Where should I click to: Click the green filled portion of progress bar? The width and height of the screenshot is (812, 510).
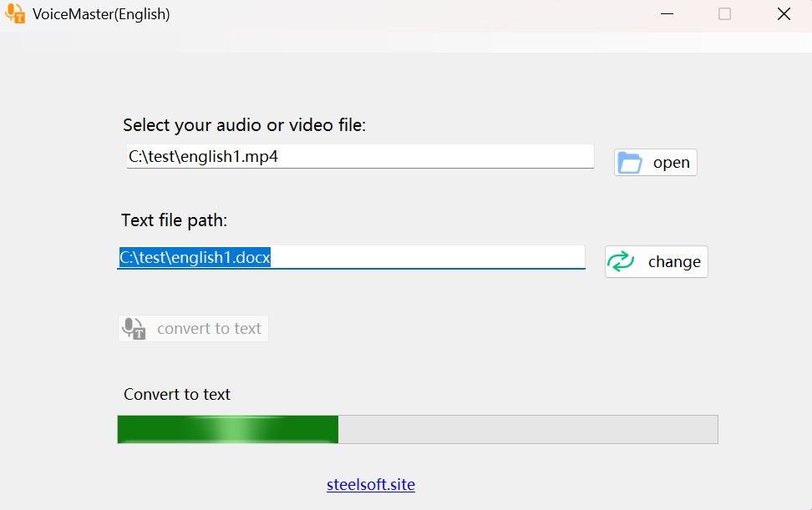pyautogui.click(x=226, y=429)
